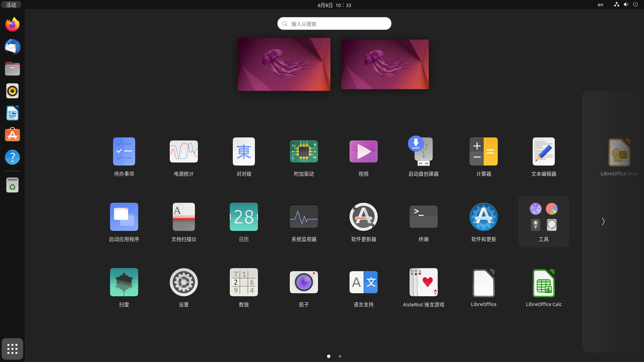Open AisleRiot 接龙游戏 card game
The height and width of the screenshot is (362, 644).
(x=423, y=287)
